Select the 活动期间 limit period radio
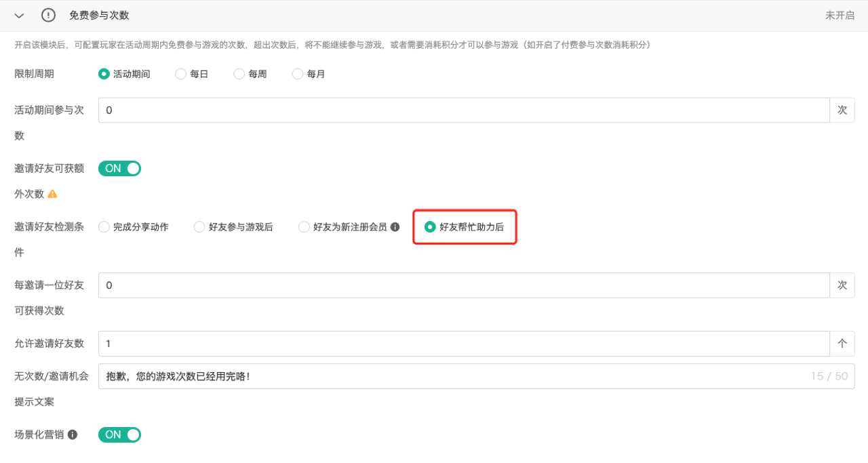The height and width of the screenshot is (463, 868). click(x=104, y=74)
